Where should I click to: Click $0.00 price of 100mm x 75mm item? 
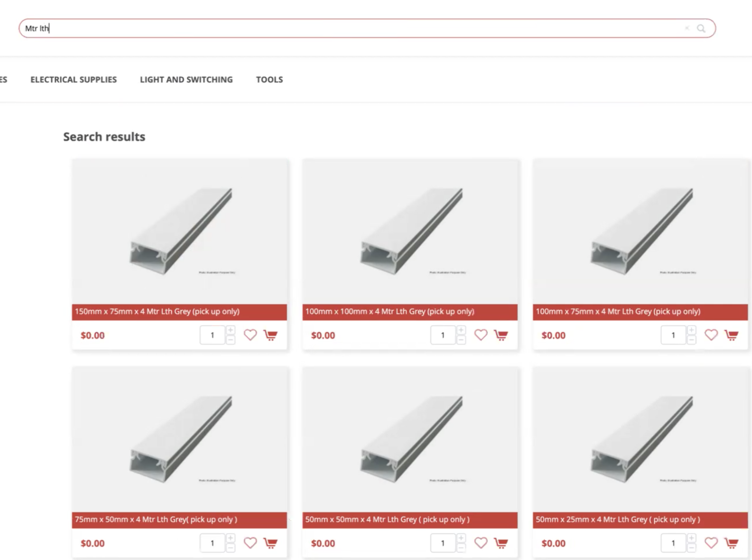pos(554,335)
